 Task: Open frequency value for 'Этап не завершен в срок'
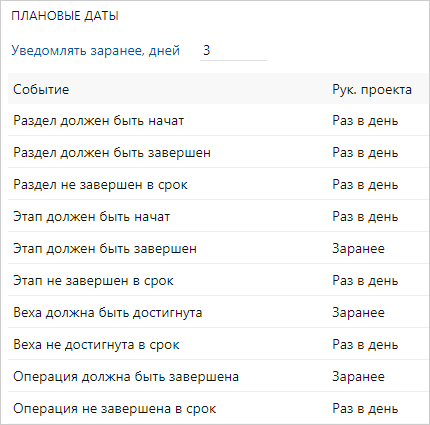(x=365, y=280)
